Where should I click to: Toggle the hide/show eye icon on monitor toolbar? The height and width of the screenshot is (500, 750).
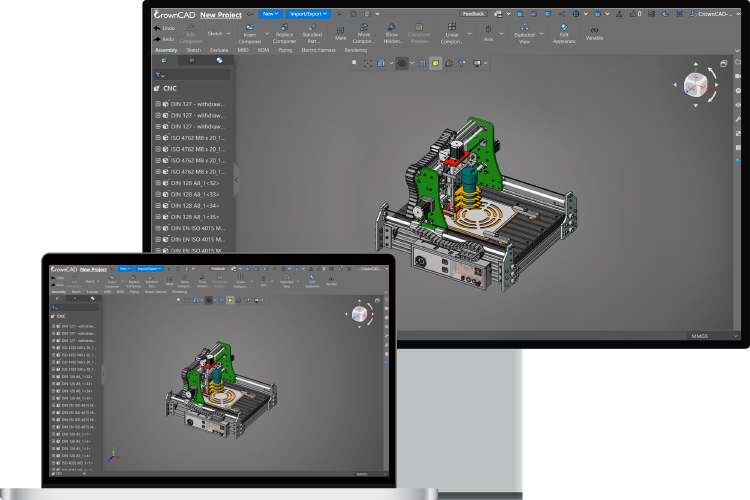coord(402,63)
